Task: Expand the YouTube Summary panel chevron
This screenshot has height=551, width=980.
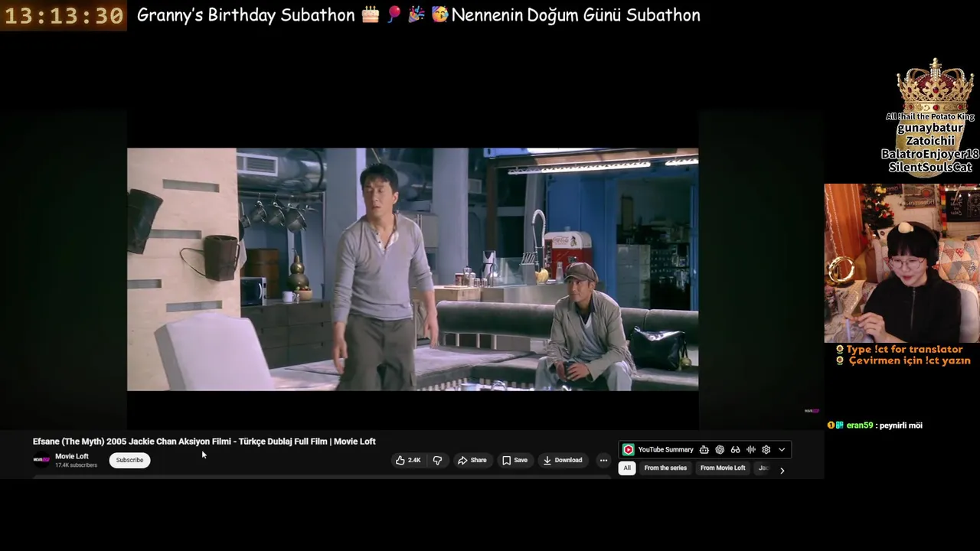Action: pyautogui.click(x=782, y=450)
